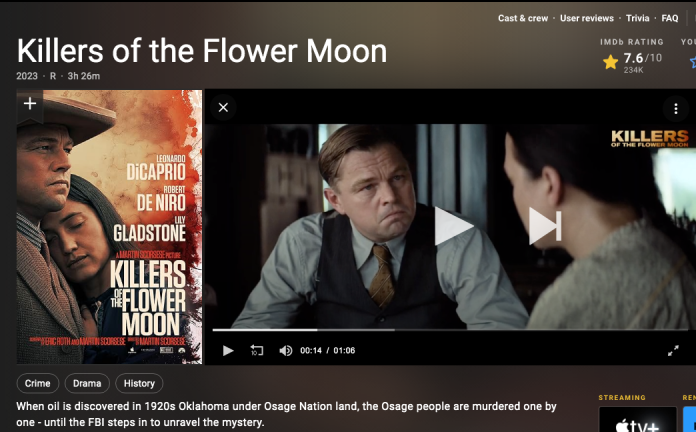Select the Drama genre chip
The width and height of the screenshot is (696, 432).
pyautogui.click(x=87, y=383)
